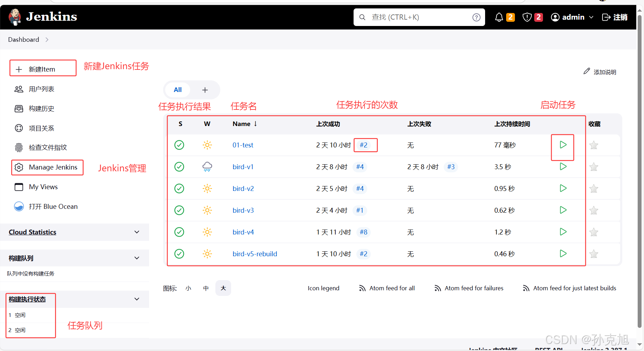Open the 01-test job link

(243, 145)
